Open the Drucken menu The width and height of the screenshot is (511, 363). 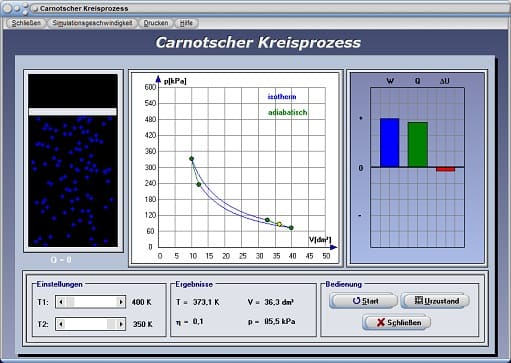[x=156, y=23]
